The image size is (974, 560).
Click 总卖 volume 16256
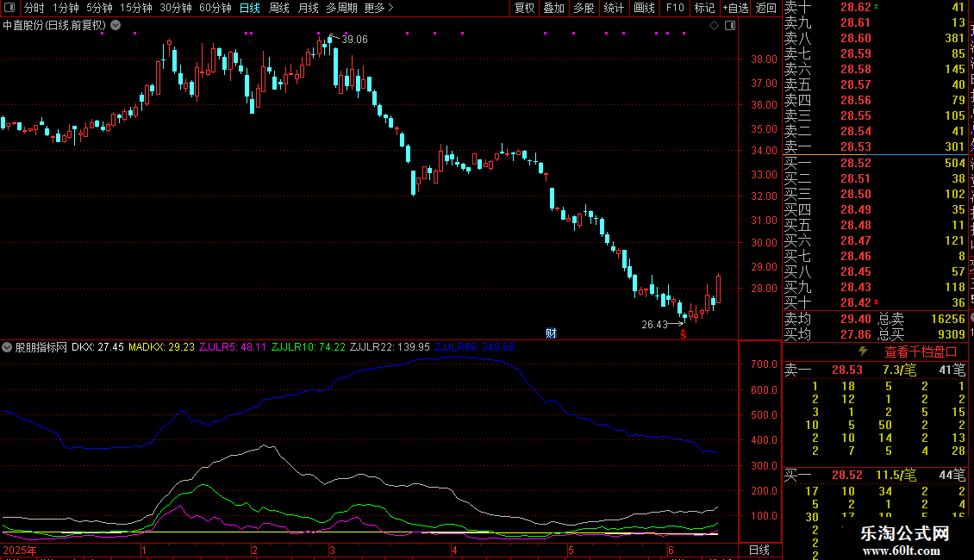(x=948, y=319)
